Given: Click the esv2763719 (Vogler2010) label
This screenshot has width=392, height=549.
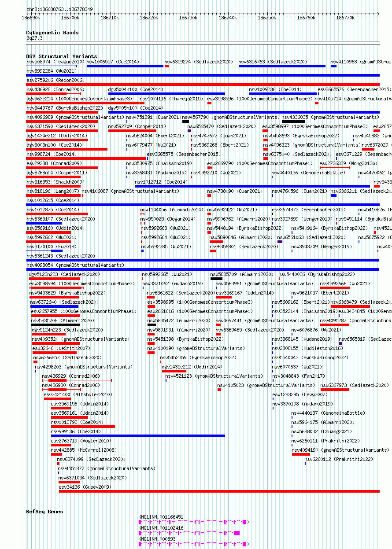Looking at the screenshot, I should coord(81,441).
